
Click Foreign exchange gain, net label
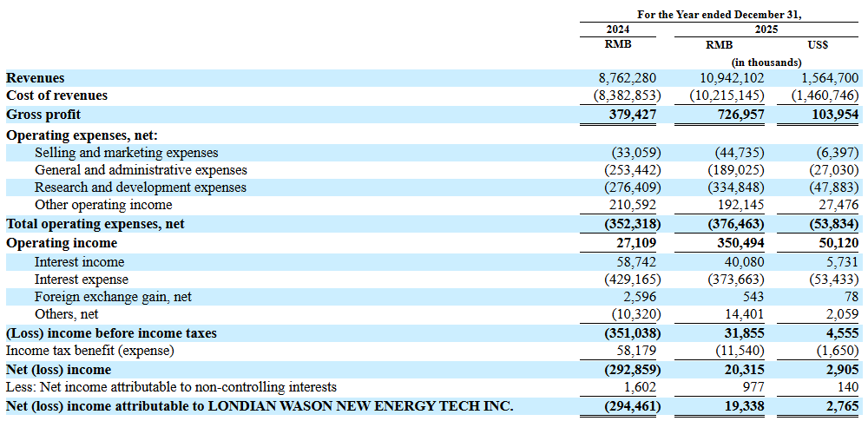[113, 297]
